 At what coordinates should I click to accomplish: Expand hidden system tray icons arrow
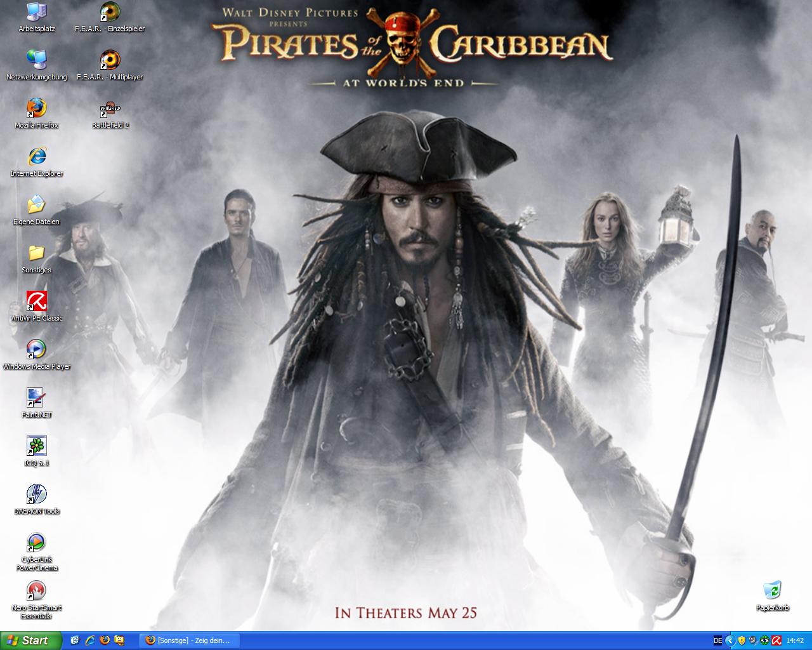730,640
